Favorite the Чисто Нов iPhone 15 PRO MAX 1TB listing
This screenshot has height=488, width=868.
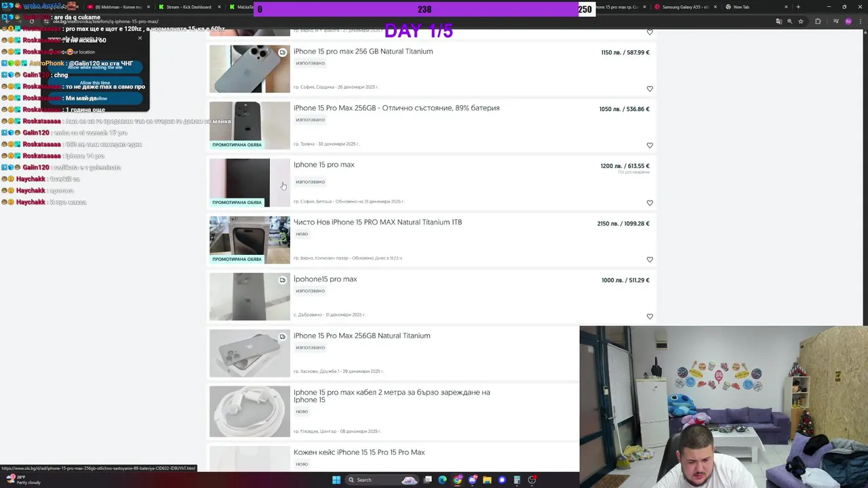(x=650, y=260)
